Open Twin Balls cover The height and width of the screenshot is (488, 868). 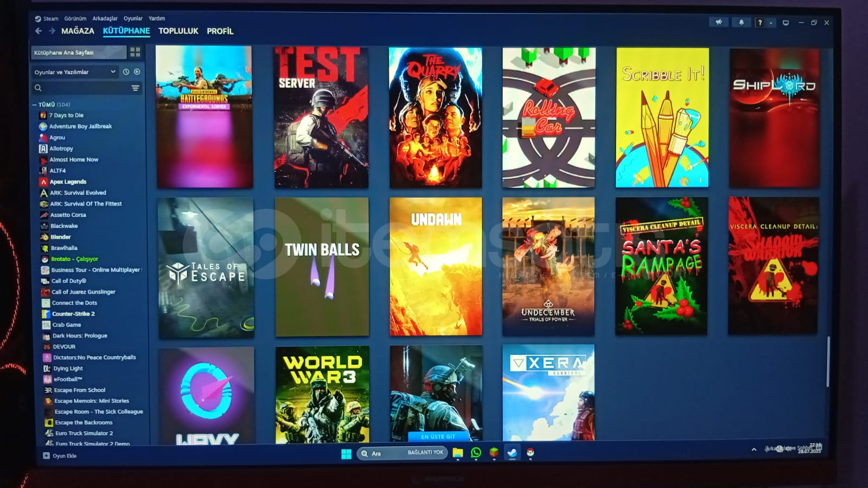click(x=322, y=267)
